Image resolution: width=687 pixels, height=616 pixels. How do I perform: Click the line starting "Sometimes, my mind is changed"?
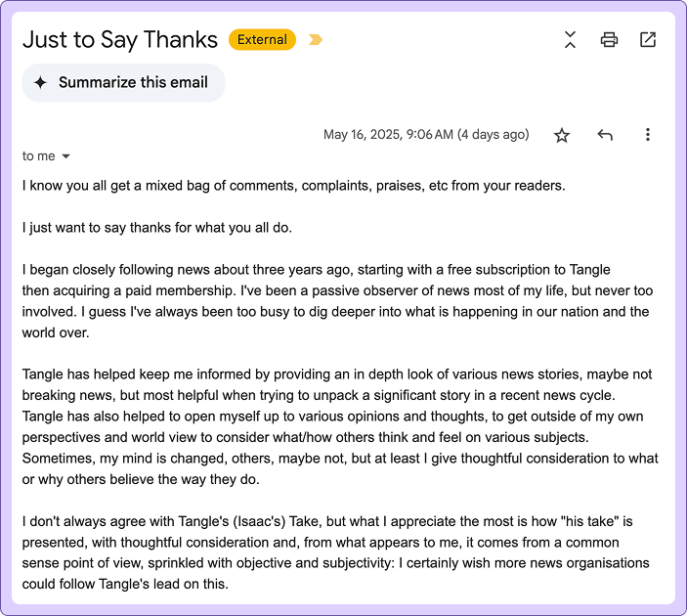[340, 459]
